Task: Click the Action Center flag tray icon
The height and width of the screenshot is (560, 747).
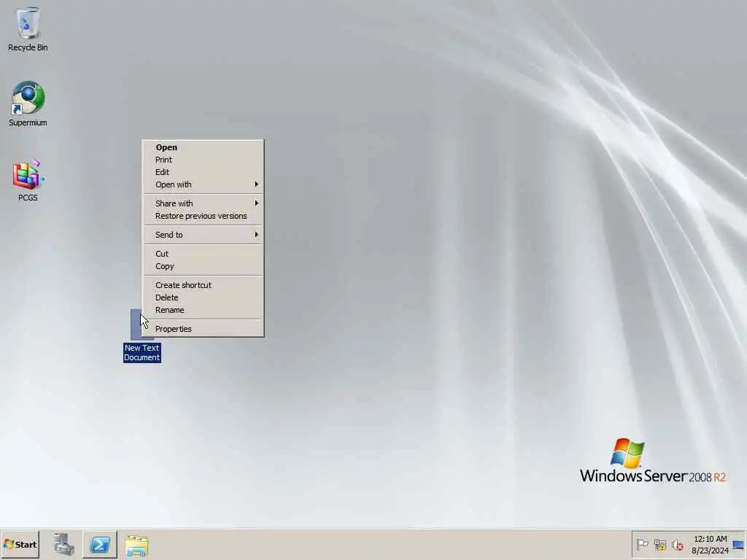Action: [642, 544]
